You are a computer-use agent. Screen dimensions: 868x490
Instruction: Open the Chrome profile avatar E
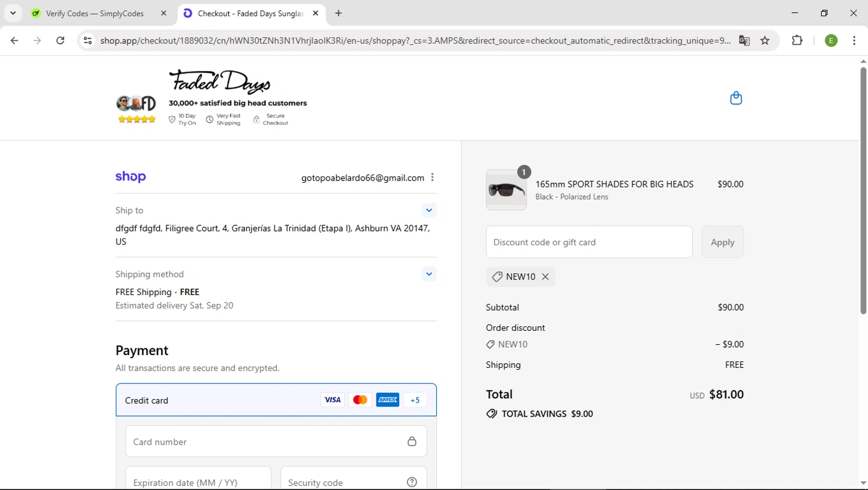(831, 40)
